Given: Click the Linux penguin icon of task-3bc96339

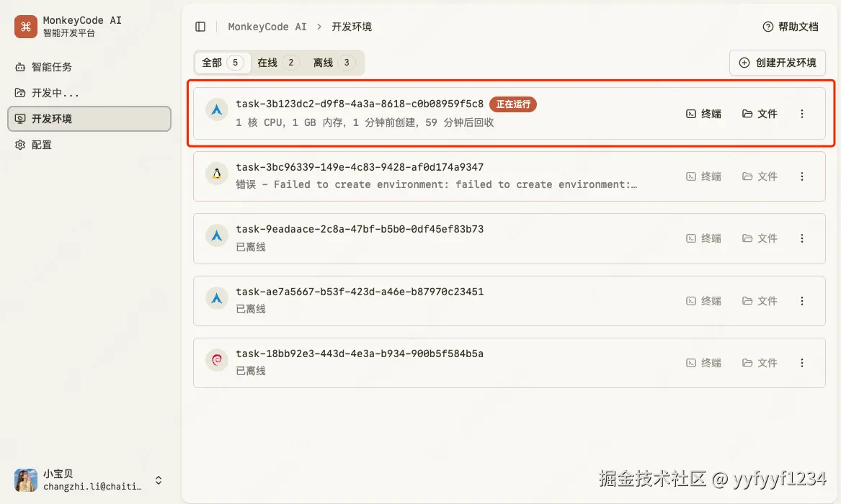Looking at the screenshot, I should [x=217, y=174].
